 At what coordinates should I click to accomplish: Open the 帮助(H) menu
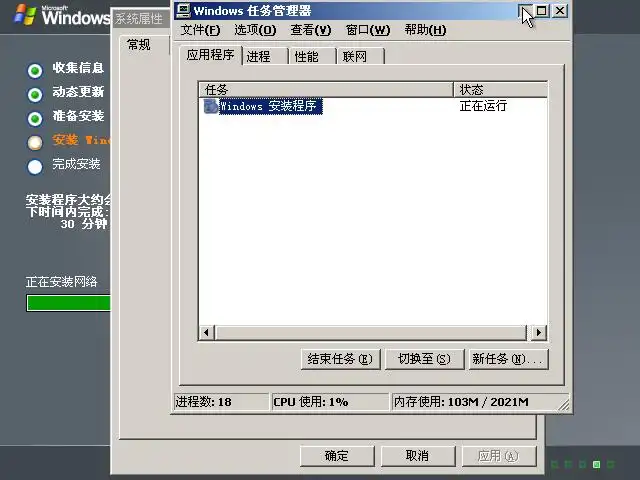pos(425,30)
